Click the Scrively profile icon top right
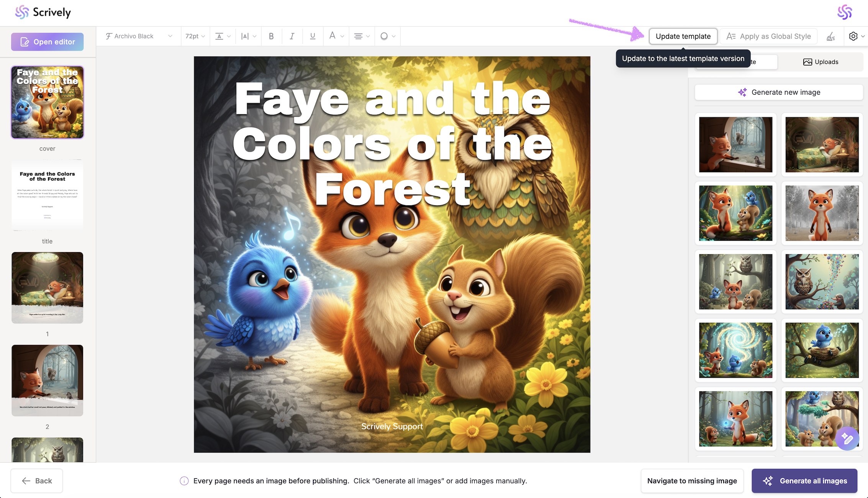The image size is (868, 498). (x=845, y=12)
